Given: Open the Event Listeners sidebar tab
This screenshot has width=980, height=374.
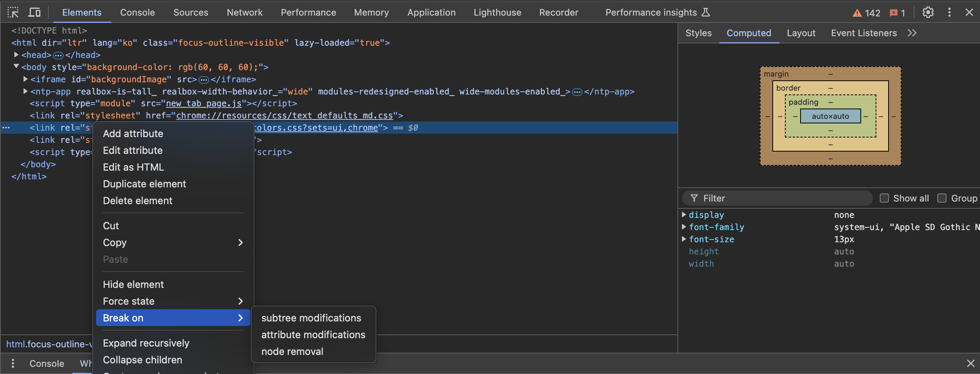Looking at the screenshot, I should click(864, 33).
